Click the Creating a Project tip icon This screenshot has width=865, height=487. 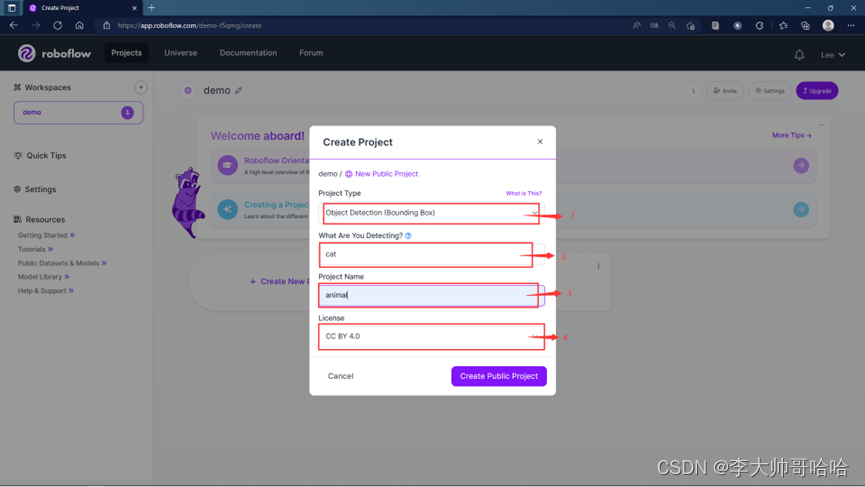[x=227, y=210]
